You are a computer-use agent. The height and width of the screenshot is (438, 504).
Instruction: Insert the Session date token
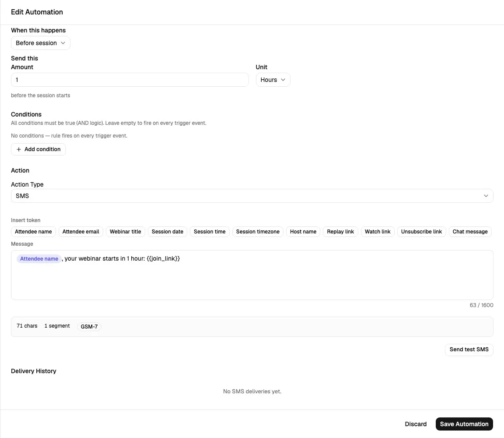click(168, 232)
